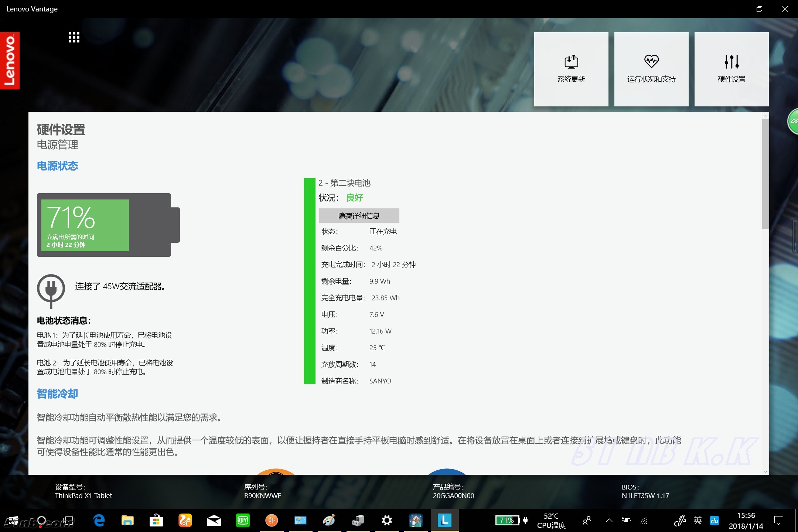Viewport: 798px width, 532px height.
Task: Click the scrollbar's up arrow
Action: click(x=765, y=116)
